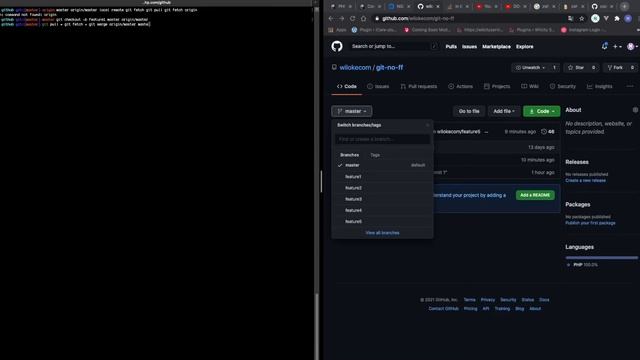Open the GitHub home logo
The image size is (640, 360).
pos(337,47)
